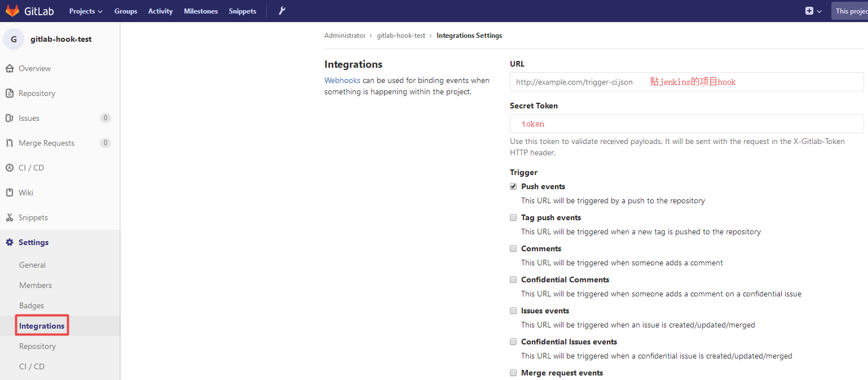The image size is (868, 380).
Task: Open the Groups menu item
Action: (126, 11)
